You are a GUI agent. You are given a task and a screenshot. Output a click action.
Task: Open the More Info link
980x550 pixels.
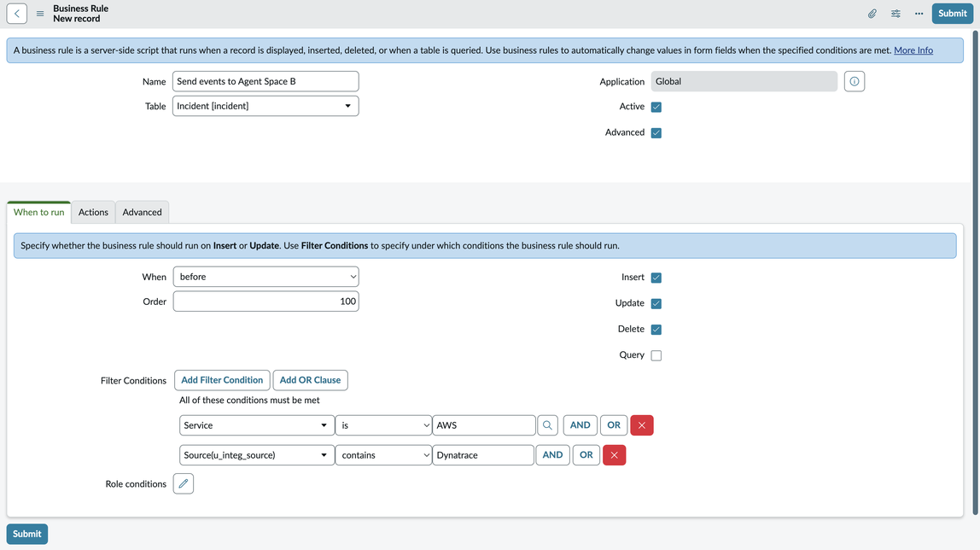[x=913, y=50]
